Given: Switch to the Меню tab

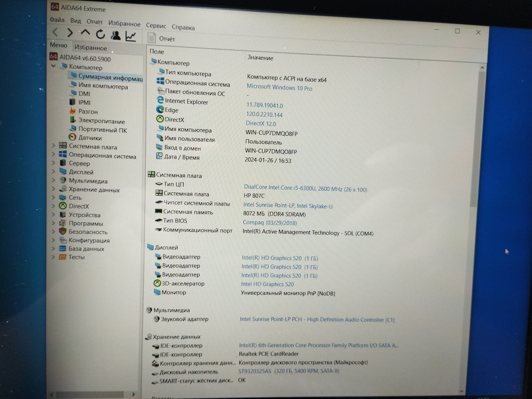Looking at the screenshot, I should 58,45.
